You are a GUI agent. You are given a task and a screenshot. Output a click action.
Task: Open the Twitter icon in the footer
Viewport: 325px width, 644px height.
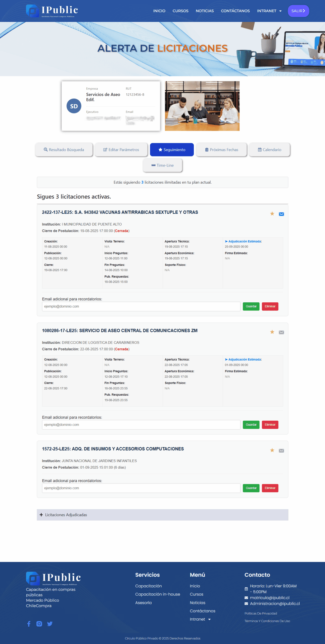(x=50, y=624)
